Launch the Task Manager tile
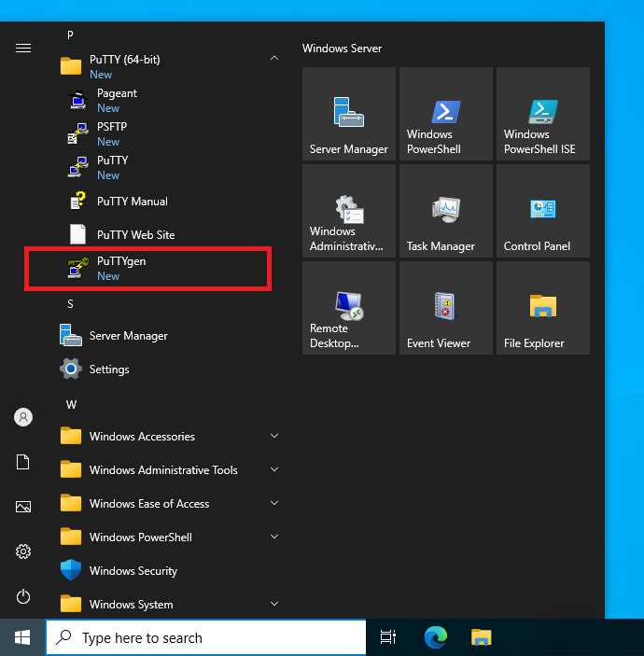 [x=446, y=211]
